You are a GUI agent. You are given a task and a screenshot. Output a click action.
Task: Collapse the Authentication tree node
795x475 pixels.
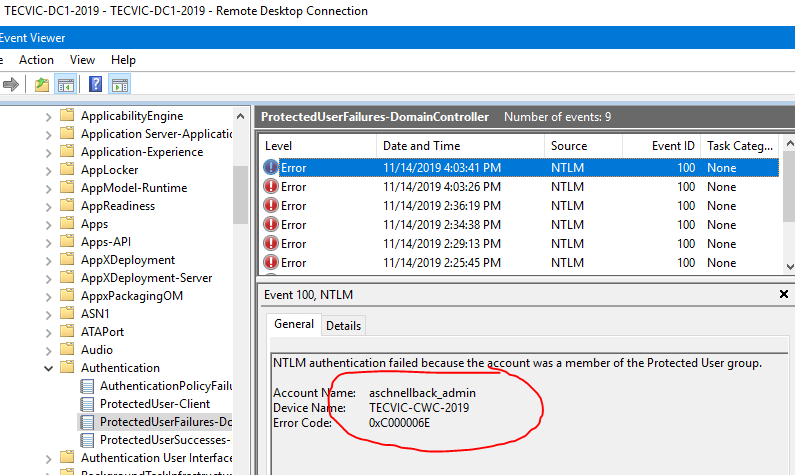48,369
